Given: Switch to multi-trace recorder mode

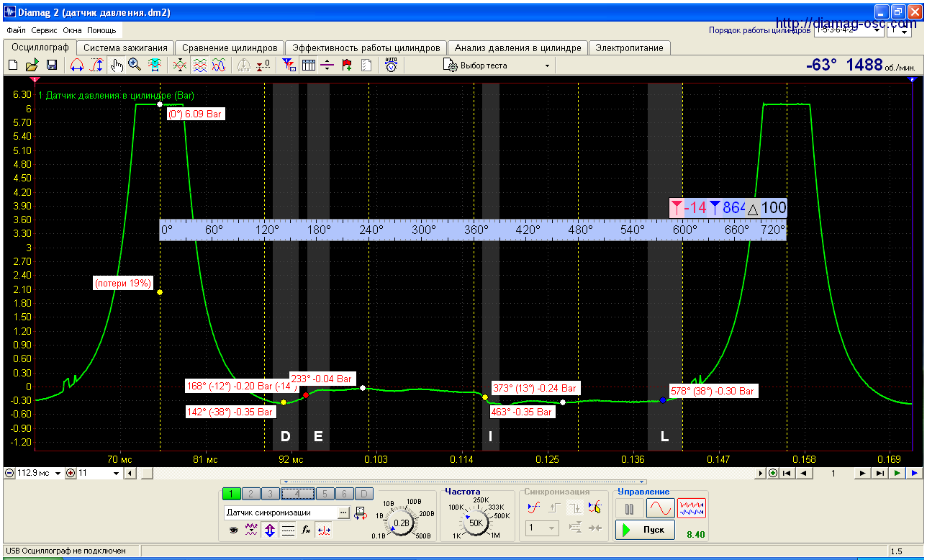Looking at the screenshot, I should tap(692, 509).
